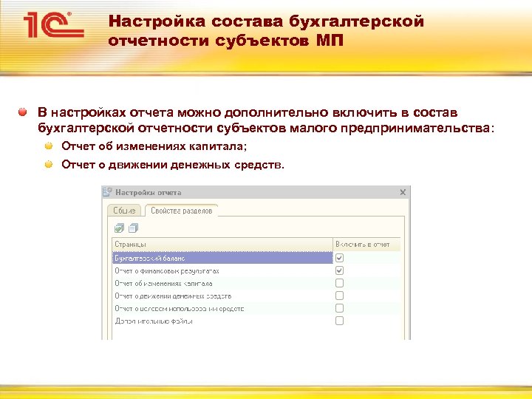The image size is (532, 399).
Task: Click the Настройки отчета title text
Action: 149,192
